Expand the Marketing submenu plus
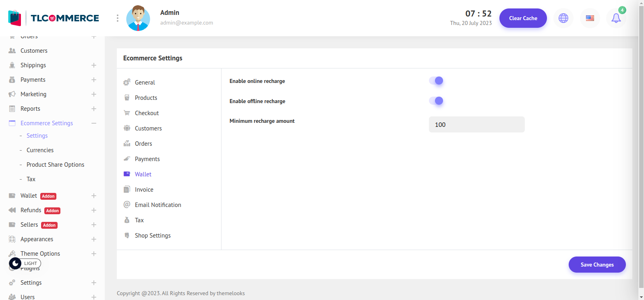This screenshot has height=300, width=644. click(94, 94)
